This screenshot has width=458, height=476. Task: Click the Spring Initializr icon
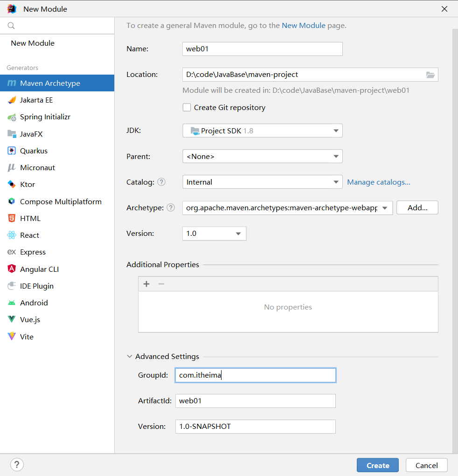tap(12, 117)
